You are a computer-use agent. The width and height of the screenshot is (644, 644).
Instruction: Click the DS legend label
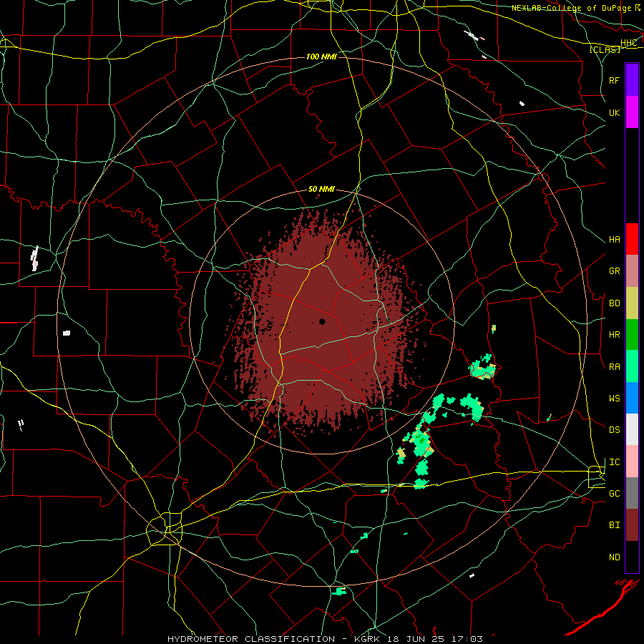pyautogui.click(x=614, y=430)
